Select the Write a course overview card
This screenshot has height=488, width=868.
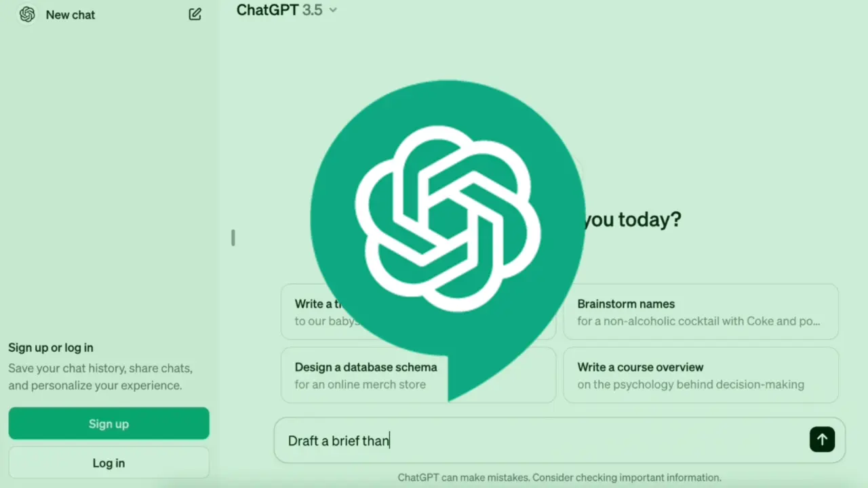coord(701,375)
